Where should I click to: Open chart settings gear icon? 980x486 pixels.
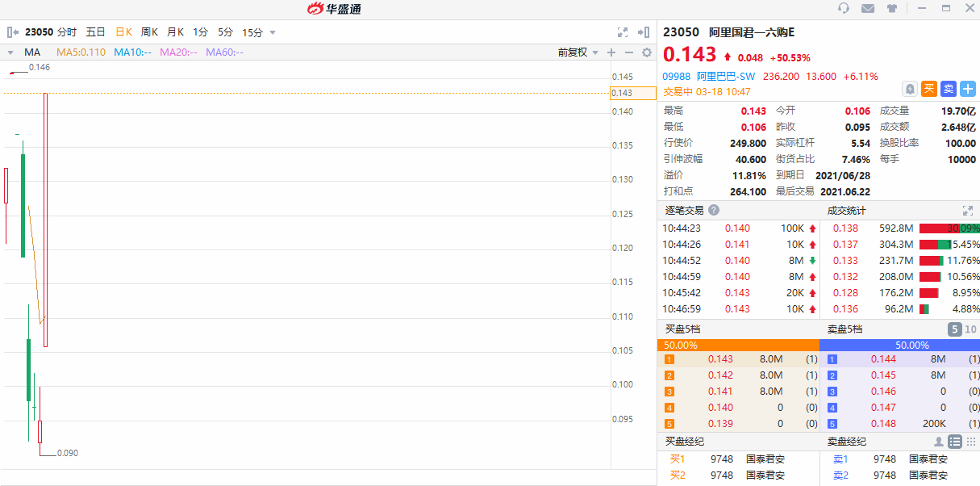pos(646,52)
